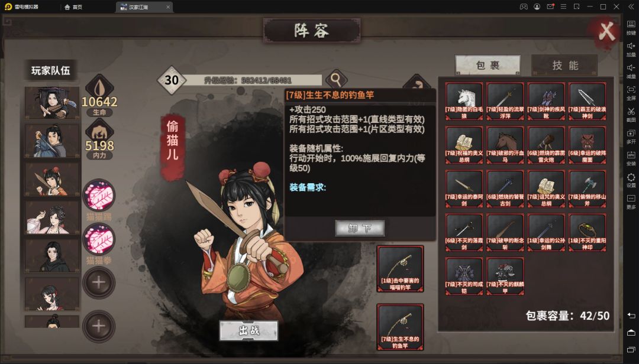The image size is (639, 364).
Task: Select the 隐匿的白毛狼 wolf item
Action: (464, 101)
